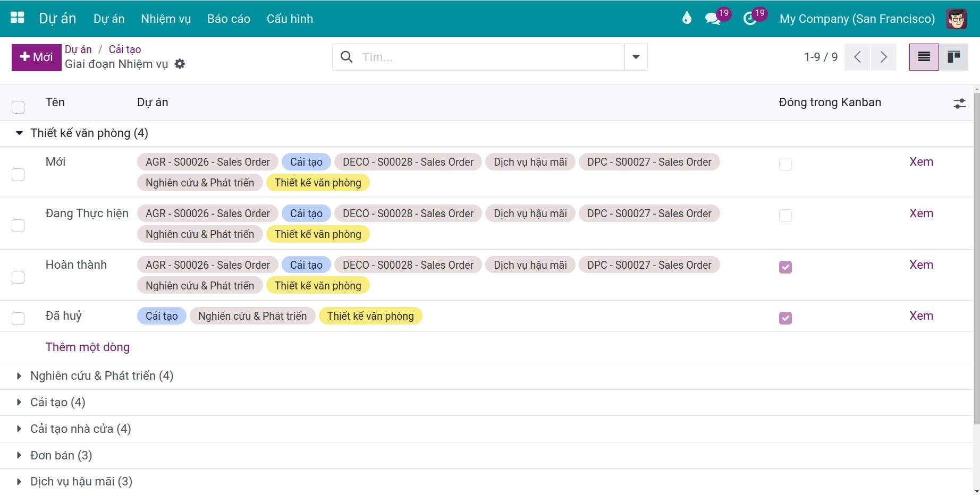Switch to list view
The image size is (980, 495).
(924, 57)
